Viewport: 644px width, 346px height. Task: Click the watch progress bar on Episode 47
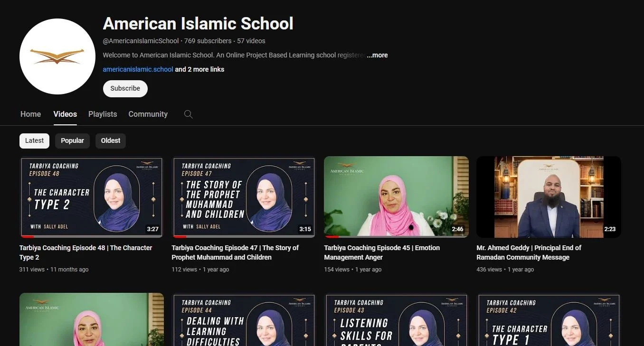tap(244, 236)
